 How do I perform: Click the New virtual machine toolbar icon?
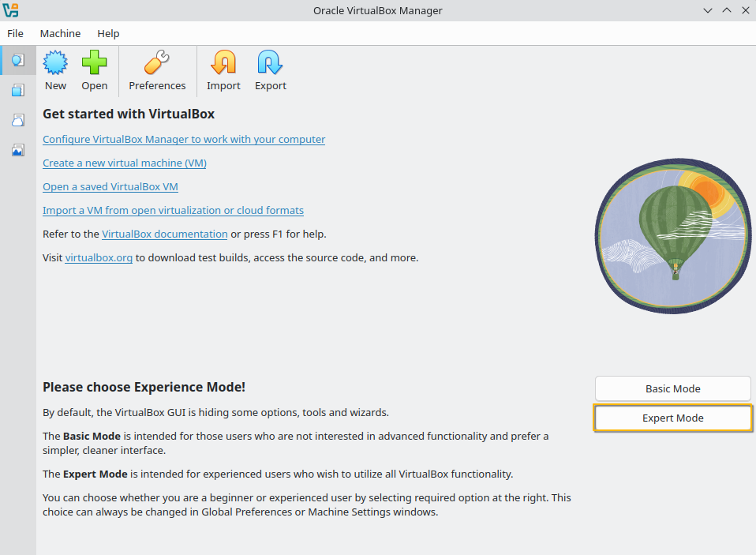[x=55, y=70]
